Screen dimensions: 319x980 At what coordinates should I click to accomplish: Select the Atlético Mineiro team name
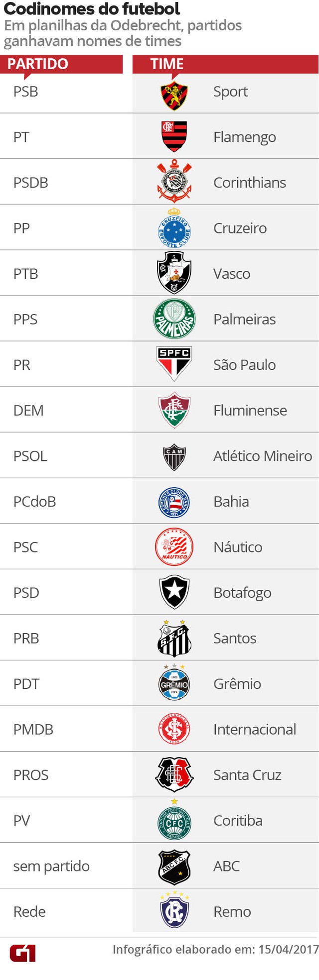(262, 456)
